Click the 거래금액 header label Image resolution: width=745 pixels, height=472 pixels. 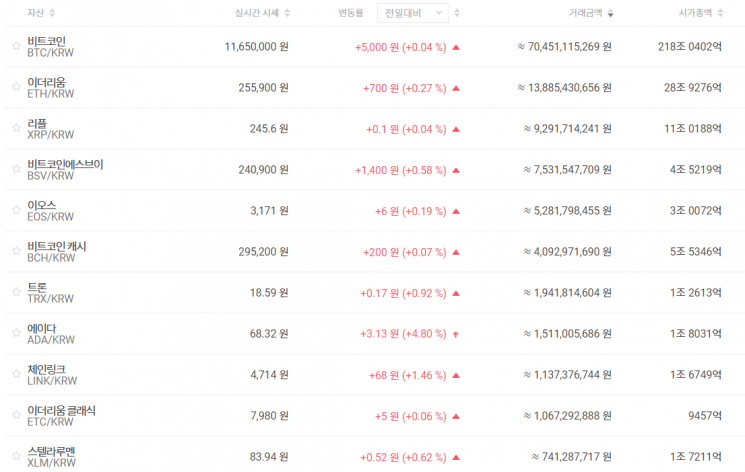tap(585, 13)
